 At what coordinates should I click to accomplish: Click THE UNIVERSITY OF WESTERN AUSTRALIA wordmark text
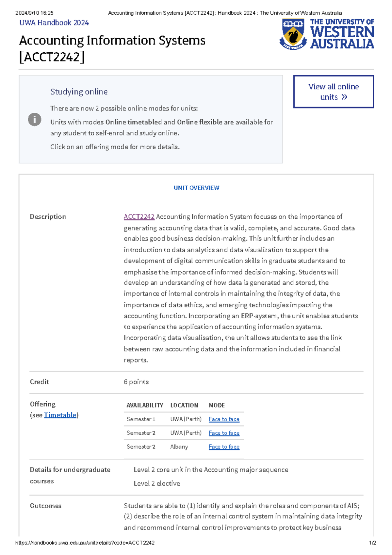pyautogui.click(x=342, y=34)
